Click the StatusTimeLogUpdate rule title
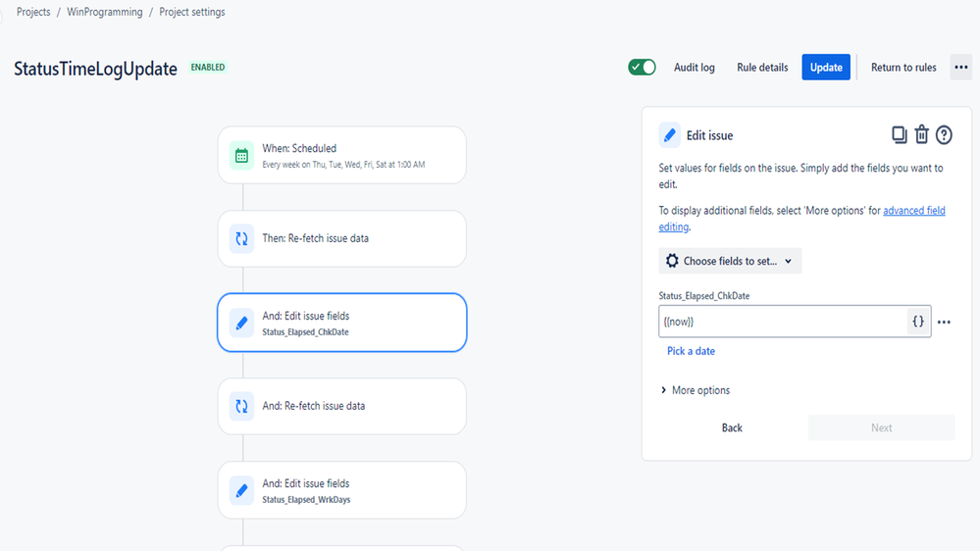980x551 pixels. [x=95, y=68]
